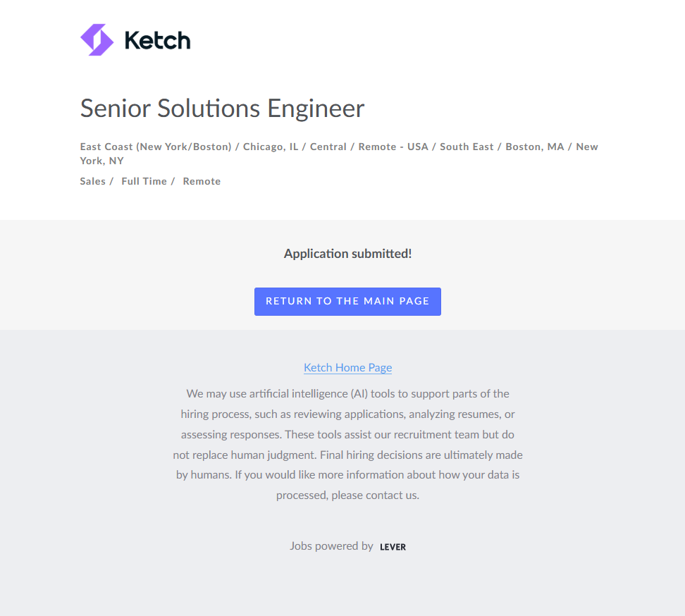The width and height of the screenshot is (685, 616).
Task: Click the East Coast (New York/Boston) location
Action: click(x=156, y=147)
